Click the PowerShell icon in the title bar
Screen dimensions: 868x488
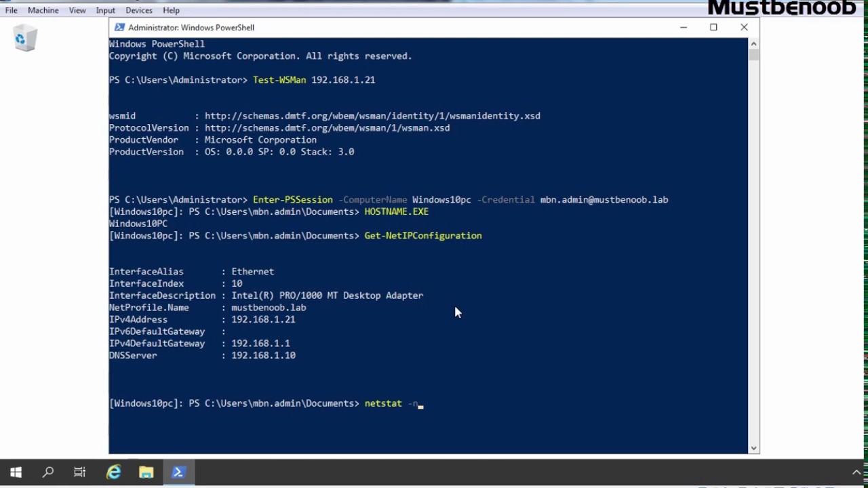pyautogui.click(x=119, y=27)
